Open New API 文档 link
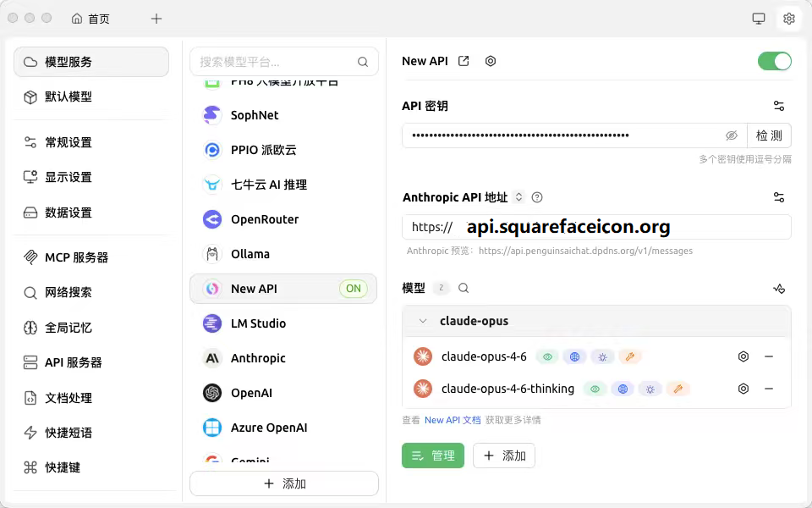Screen dimensions: 812x508 point(453,420)
